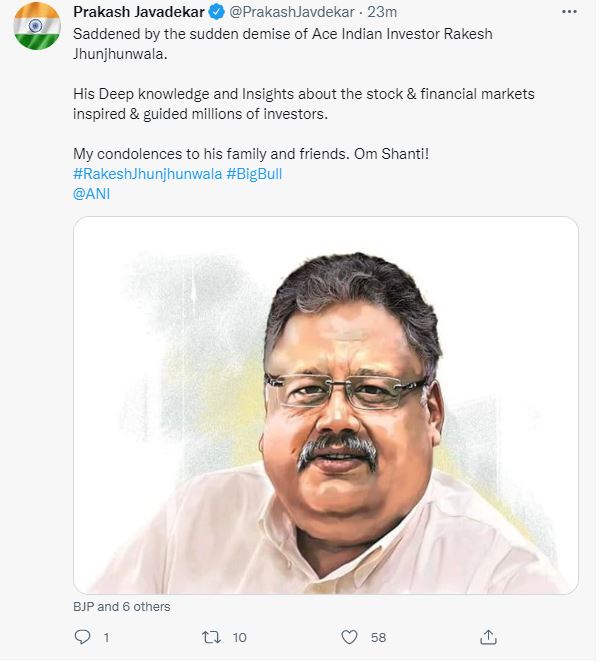The width and height of the screenshot is (612, 662).
Task: Click the reply count of 1
Action: [106, 637]
